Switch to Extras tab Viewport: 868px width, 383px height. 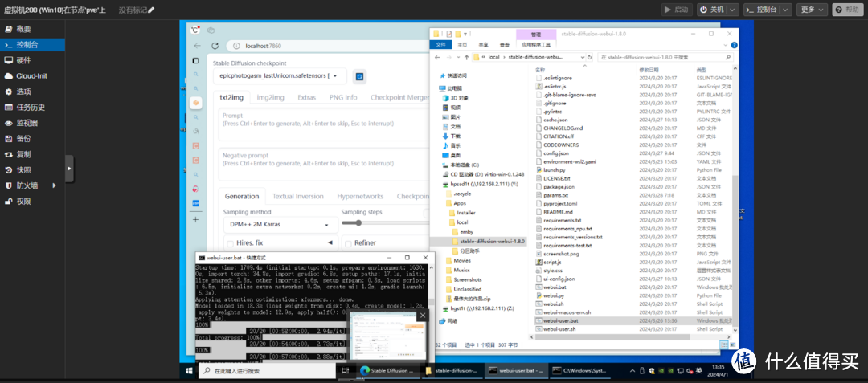click(x=307, y=97)
